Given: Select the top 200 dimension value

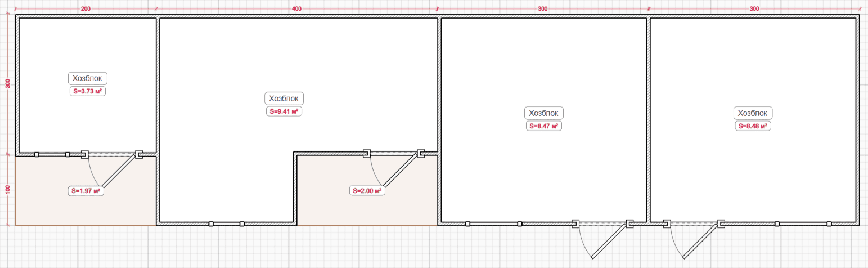Looking at the screenshot, I should click(x=86, y=9).
